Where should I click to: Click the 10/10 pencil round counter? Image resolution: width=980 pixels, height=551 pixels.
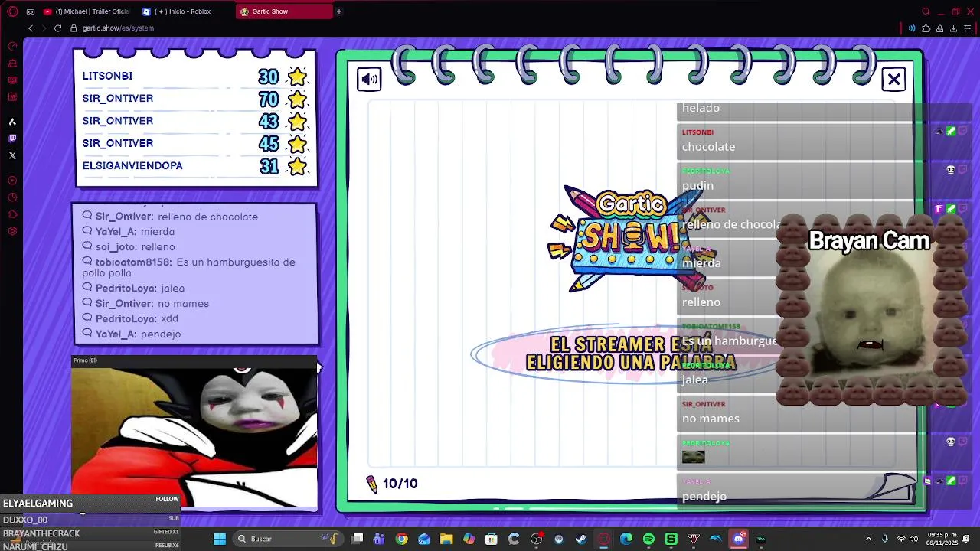(x=392, y=484)
